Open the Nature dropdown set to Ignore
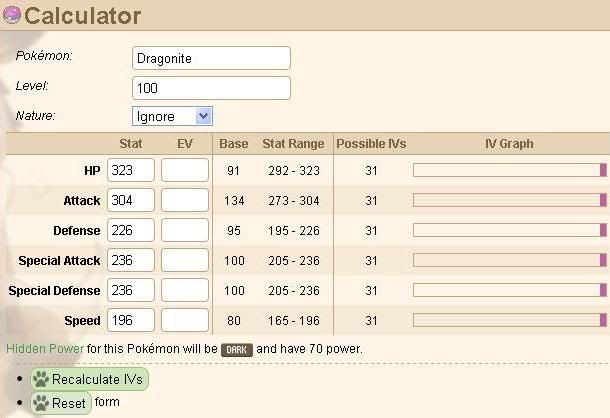 pos(172,116)
